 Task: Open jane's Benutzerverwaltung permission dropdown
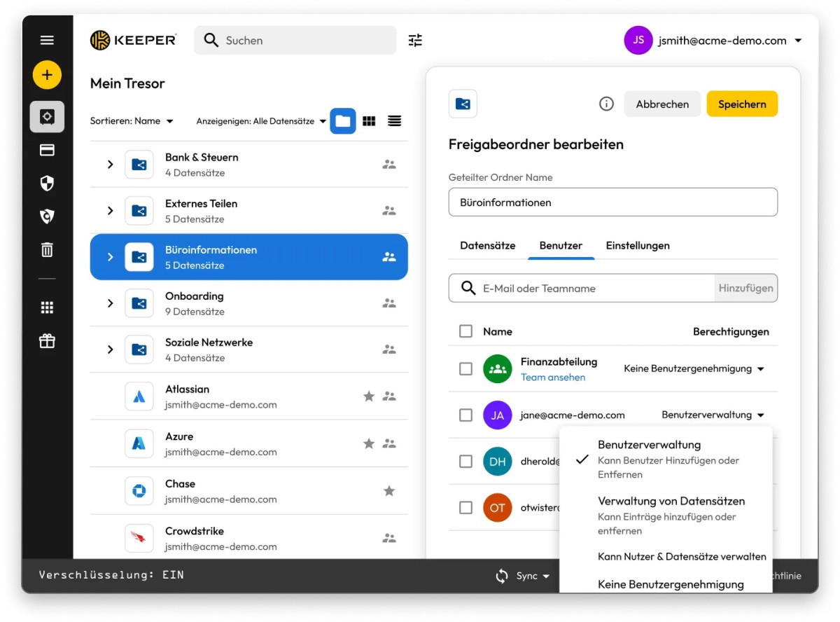(713, 415)
